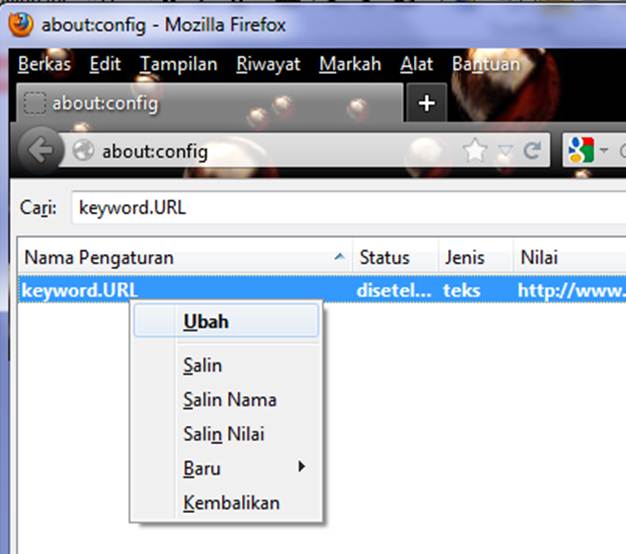Open the URL history dropdown arrow
This screenshot has height=554, width=626.
click(x=505, y=151)
